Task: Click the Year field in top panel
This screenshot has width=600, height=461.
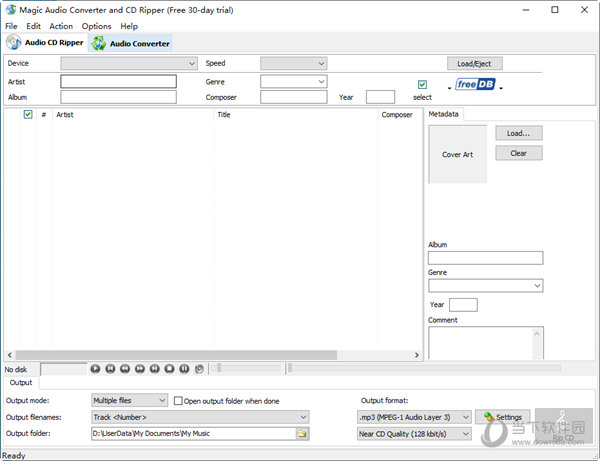Action: 380,97
